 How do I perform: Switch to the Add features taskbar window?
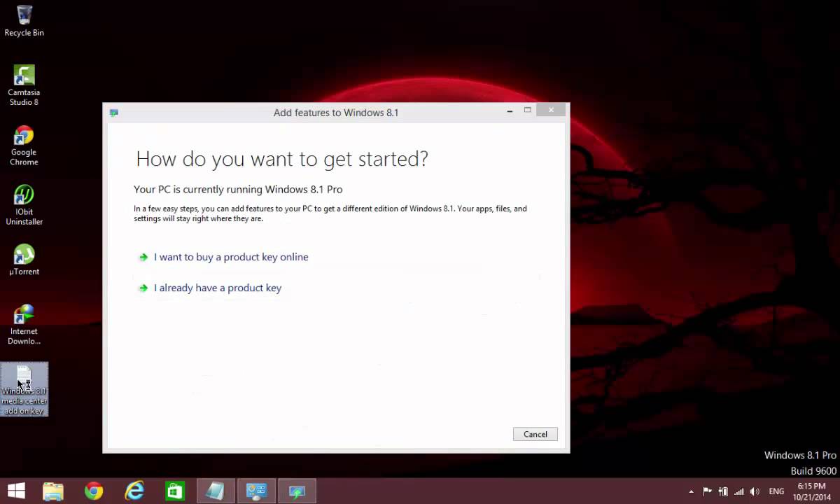point(297,491)
